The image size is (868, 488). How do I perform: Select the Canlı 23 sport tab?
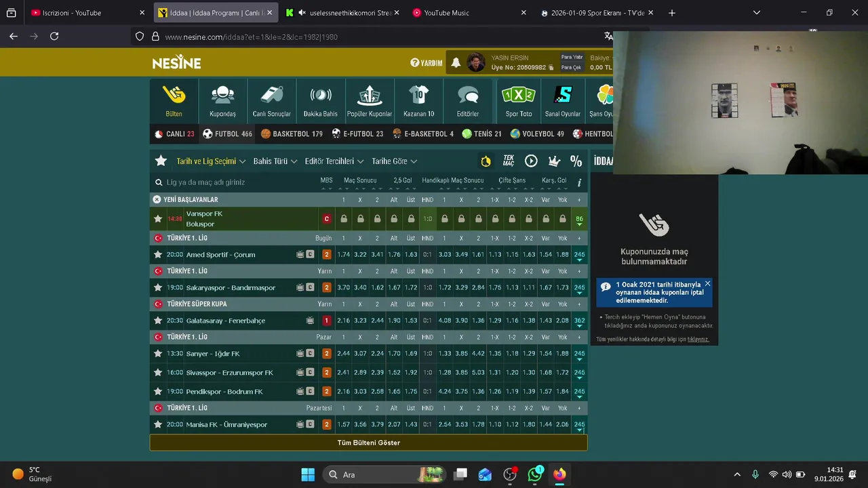(174, 134)
